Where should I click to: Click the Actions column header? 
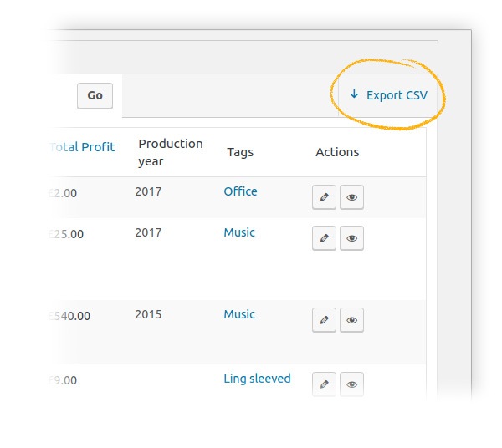(x=337, y=152)
